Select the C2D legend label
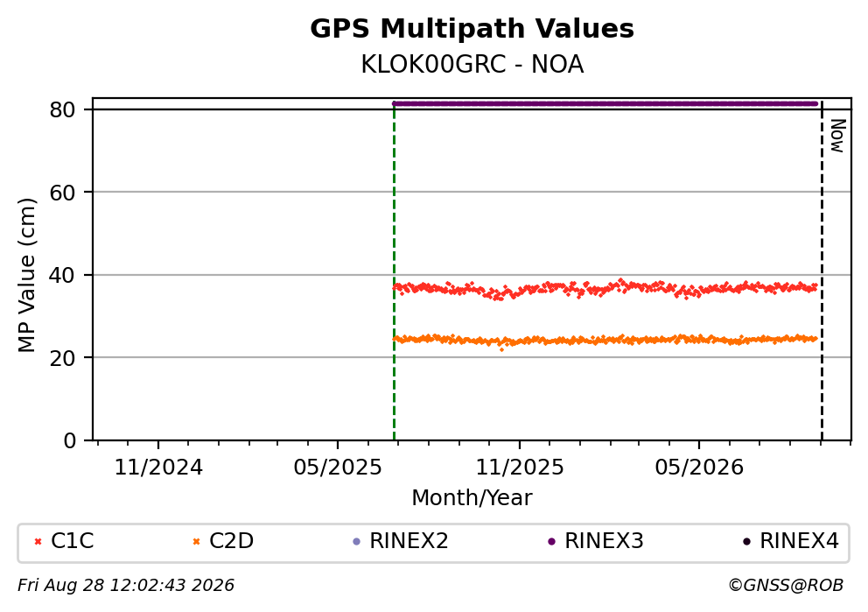Viewport: 868px width, 612px height. (x=231, y=541)
